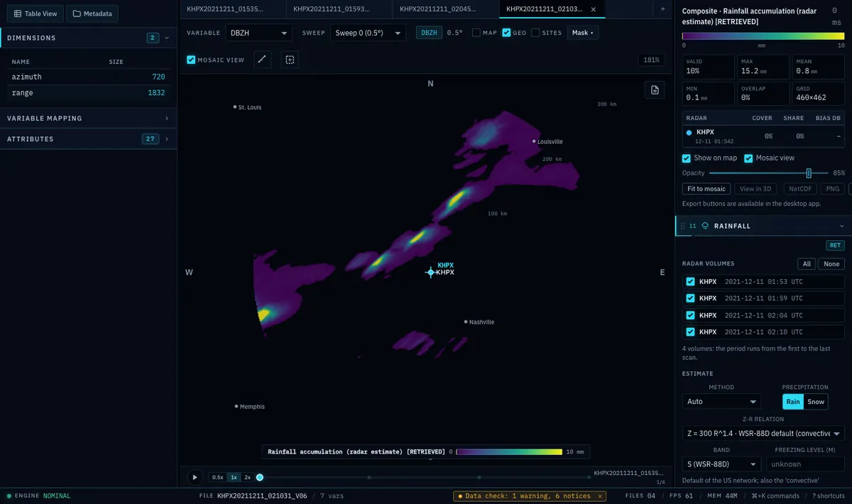Uncheck Show on map
The height and width of the screenshot is (504, 852).
pos(686,158)
